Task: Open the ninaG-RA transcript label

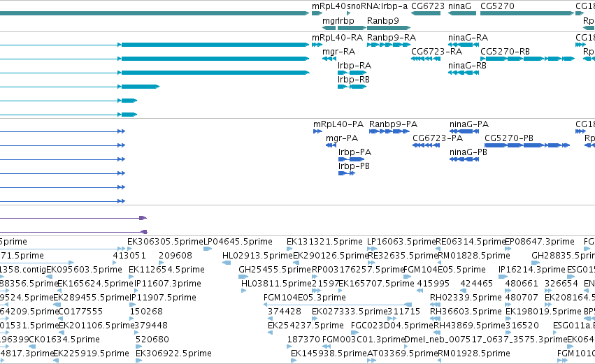Action: coord(468,38)
